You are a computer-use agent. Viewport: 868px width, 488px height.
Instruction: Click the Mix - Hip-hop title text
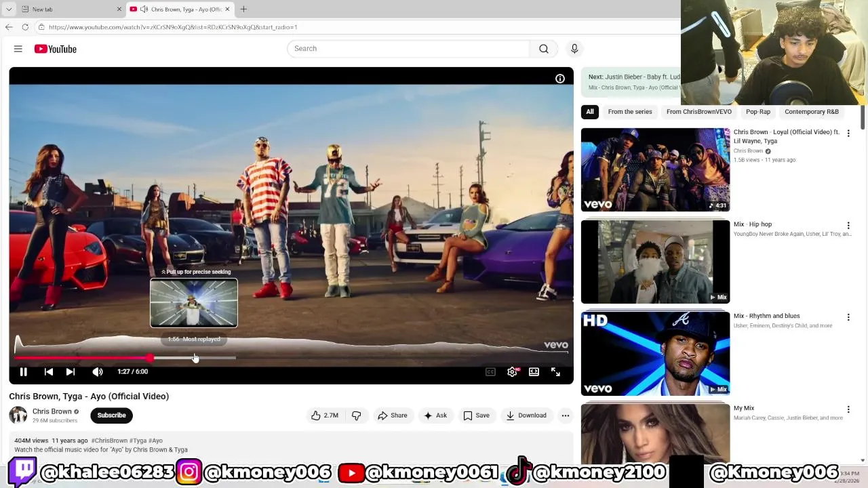753,224
